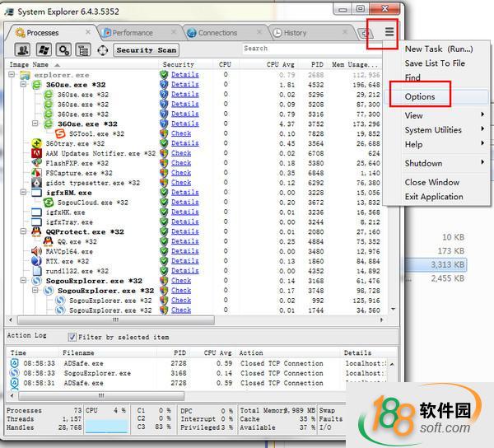
Task: Collapse the explorer.exe process tree
Action: tap(12, 75)
